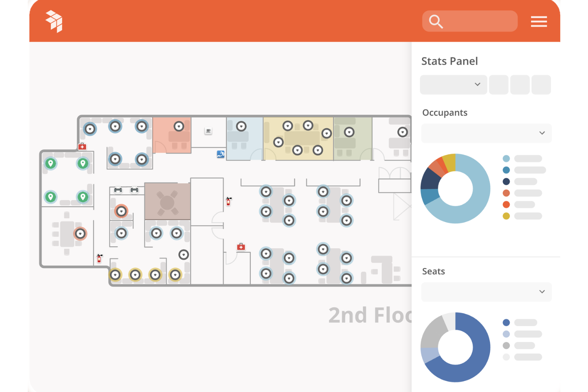This screenshot has width=588, height=392.
Task: Open the hamburger menu in the header
Action: pyautogui.click(x=539, y=21)
